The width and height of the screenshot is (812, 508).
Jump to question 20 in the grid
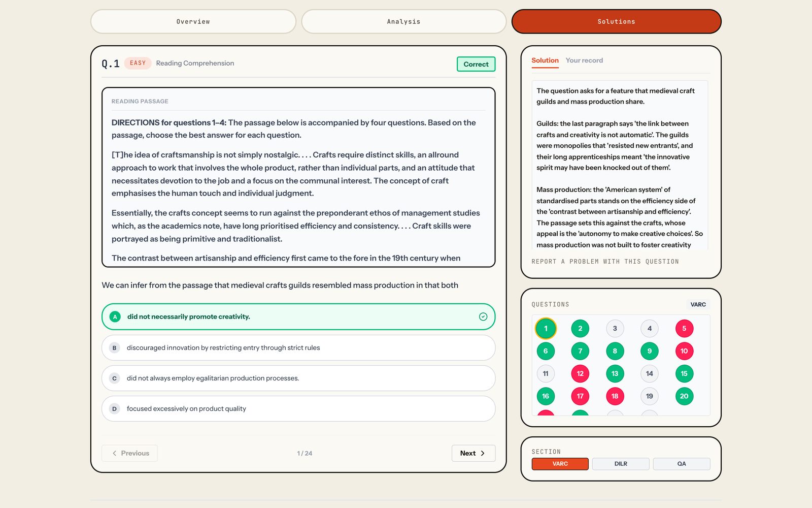click(x=684, y=396)
